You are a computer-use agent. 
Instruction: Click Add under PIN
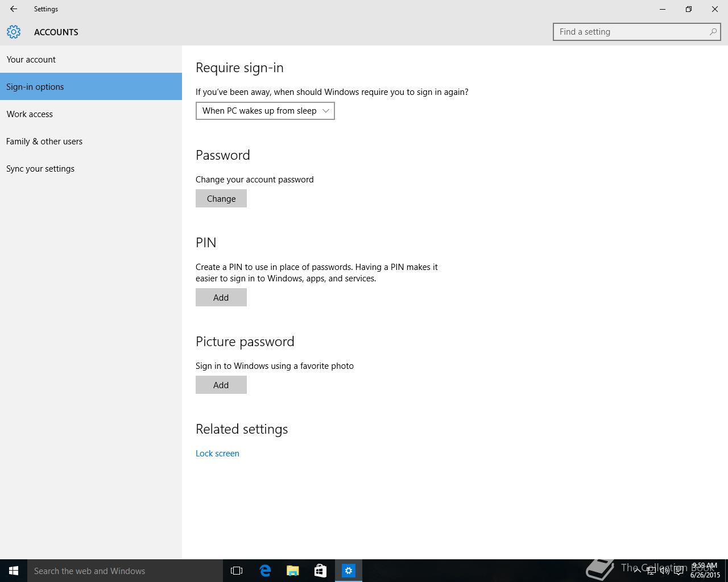[221, 297]
